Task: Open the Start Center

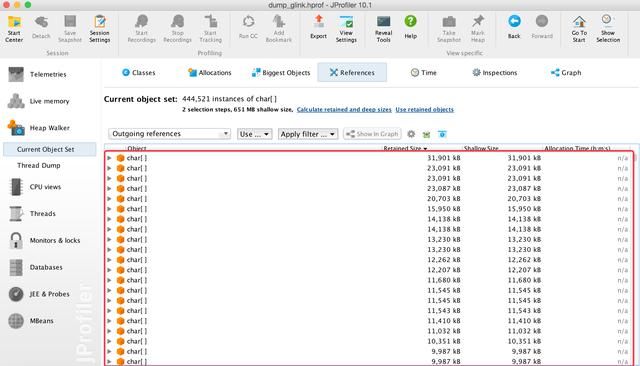Action: 14,29
